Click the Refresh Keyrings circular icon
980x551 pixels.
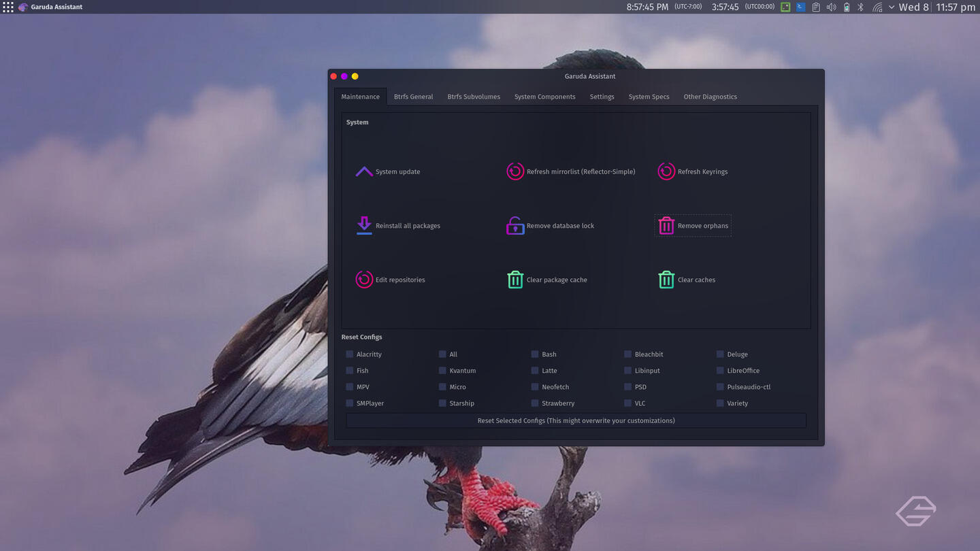click(666, 171)
